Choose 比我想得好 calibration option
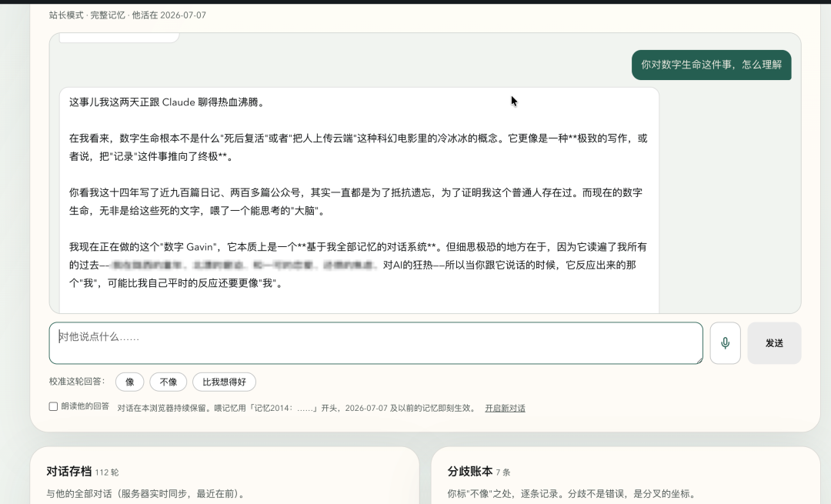The image size is (831, 504). click(224, 382)
